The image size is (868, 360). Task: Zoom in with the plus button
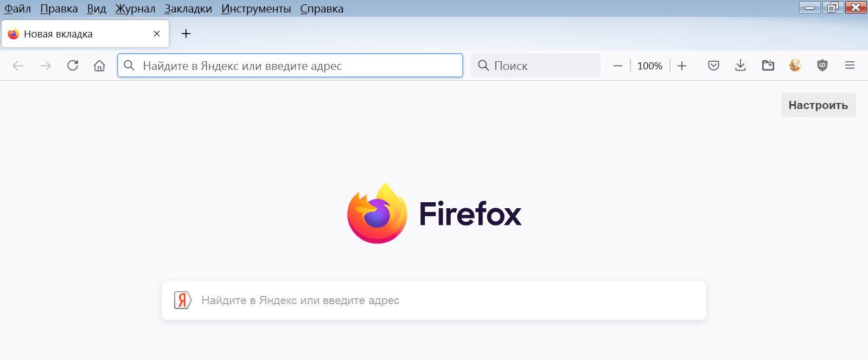(682, 66)
